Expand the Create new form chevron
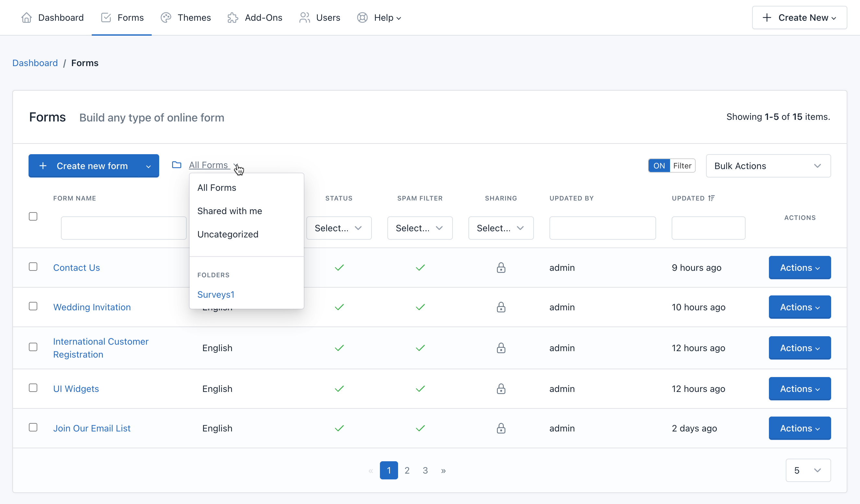 pos(148,166)
